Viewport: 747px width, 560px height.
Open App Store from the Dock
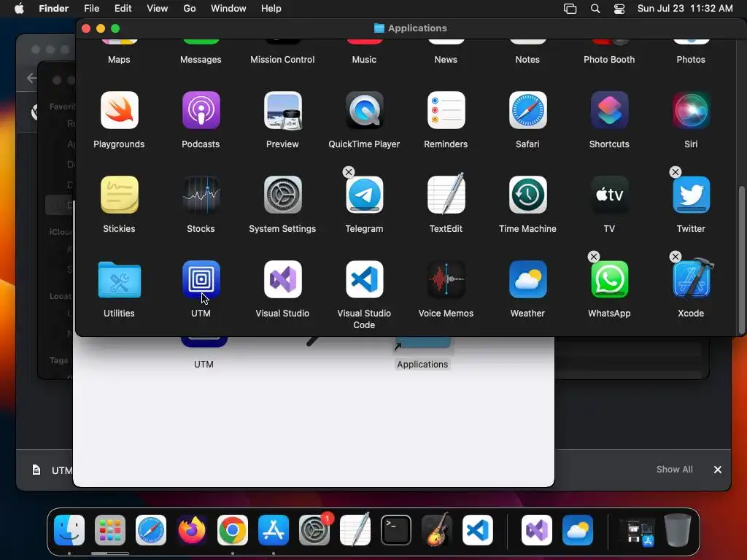[274, 531]
